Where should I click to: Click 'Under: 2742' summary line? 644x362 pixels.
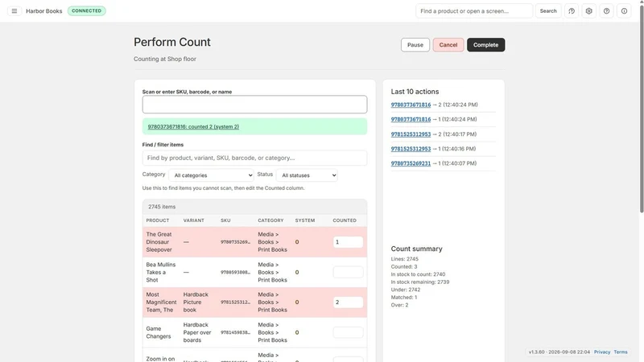point(406,290)
